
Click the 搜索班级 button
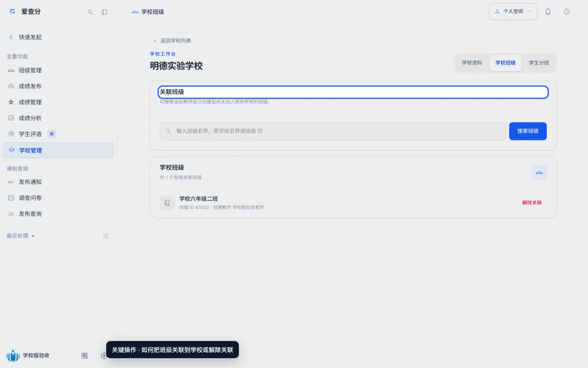click(528, 131)
